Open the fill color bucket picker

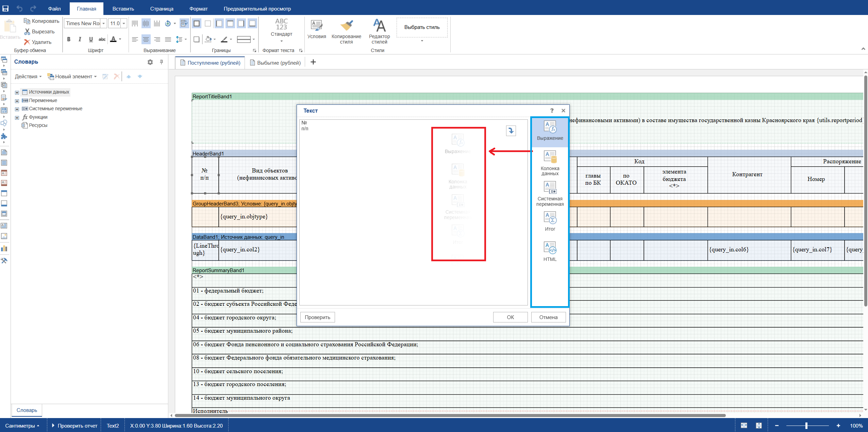click(208, 39)
